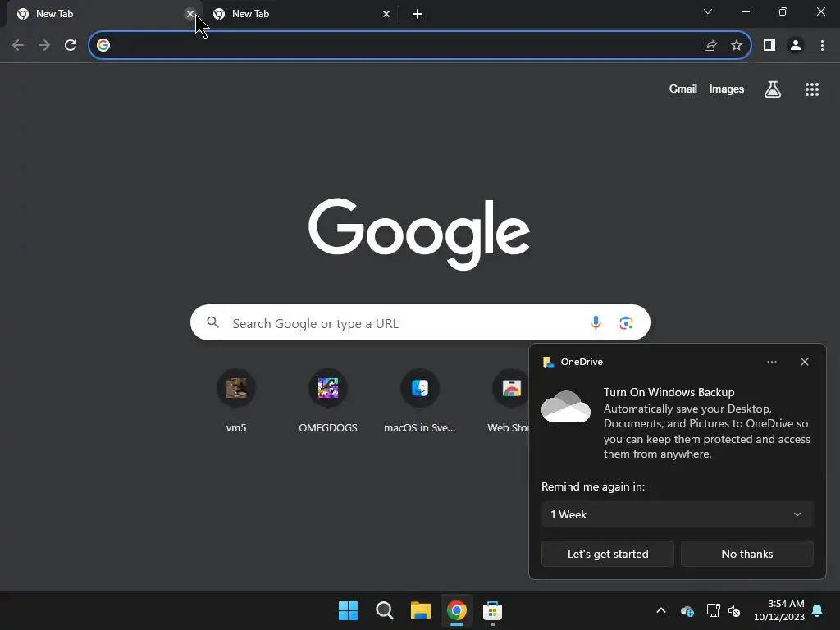840x630 pixels.
Task: Open the vm5 shortcut
Action: coord(236,400)
